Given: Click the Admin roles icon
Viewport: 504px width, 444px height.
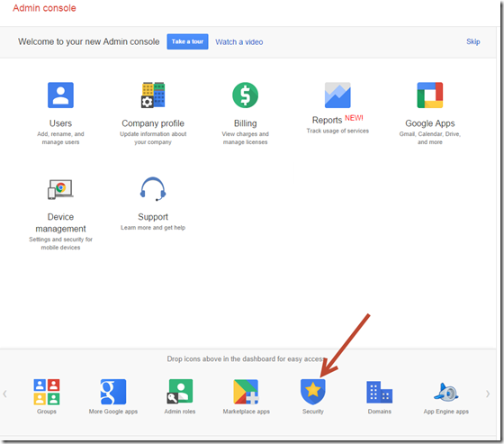Looking at the screenshot, I should point(180,391).
